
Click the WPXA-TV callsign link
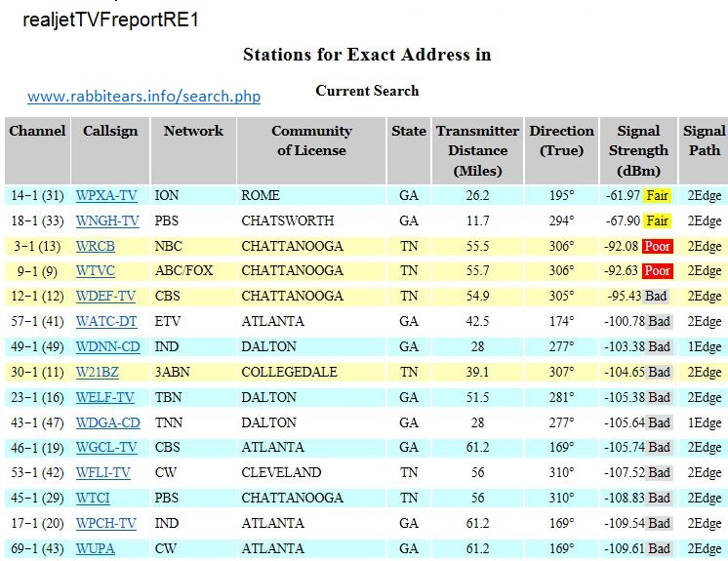107,196
